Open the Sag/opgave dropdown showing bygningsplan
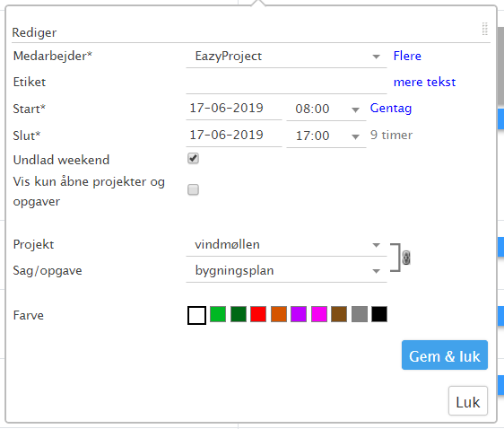Screen dimensions: 504x429 point(286,271)
